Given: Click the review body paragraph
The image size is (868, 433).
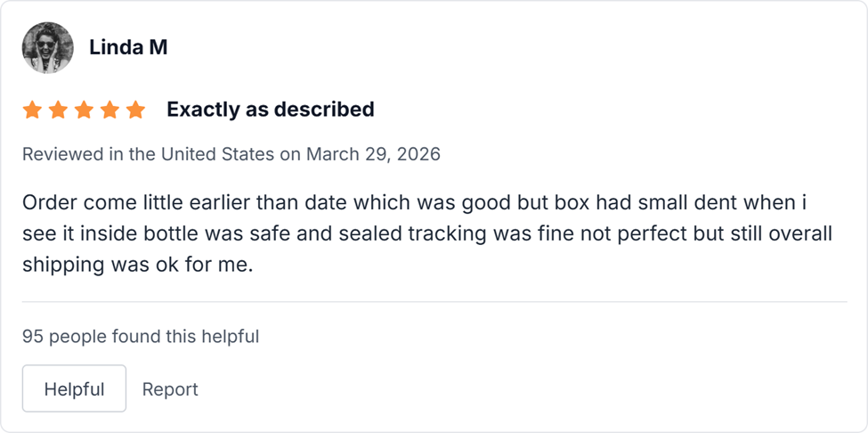Looking at the screenshot, I should pyautogui.click(x=427, y=233).
